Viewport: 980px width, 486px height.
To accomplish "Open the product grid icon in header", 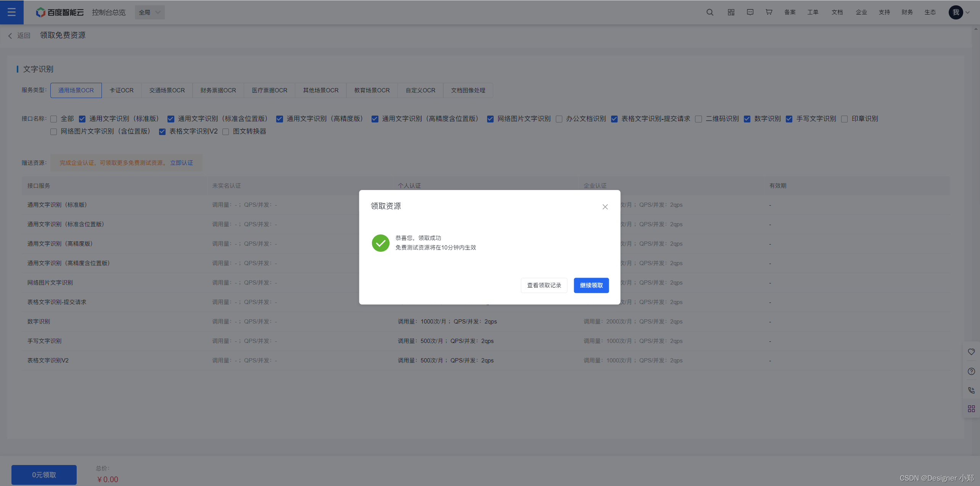I will click(x=731, y=12).
